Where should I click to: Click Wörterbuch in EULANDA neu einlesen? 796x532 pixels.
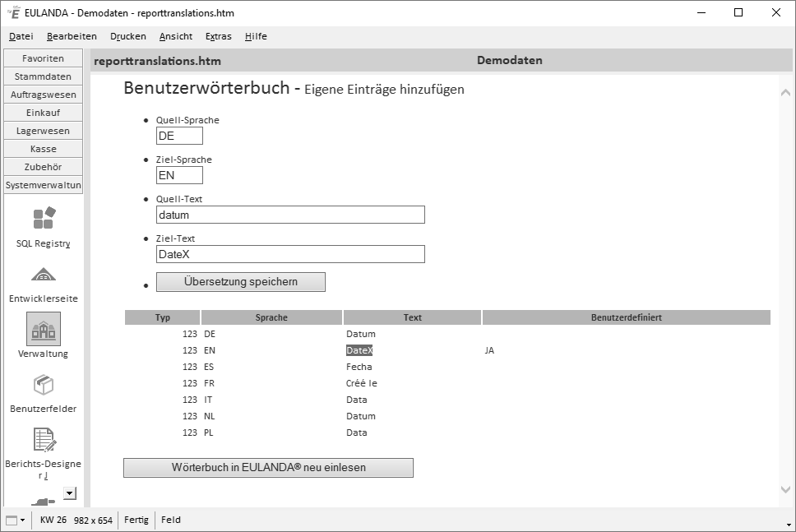coord(269,468)
